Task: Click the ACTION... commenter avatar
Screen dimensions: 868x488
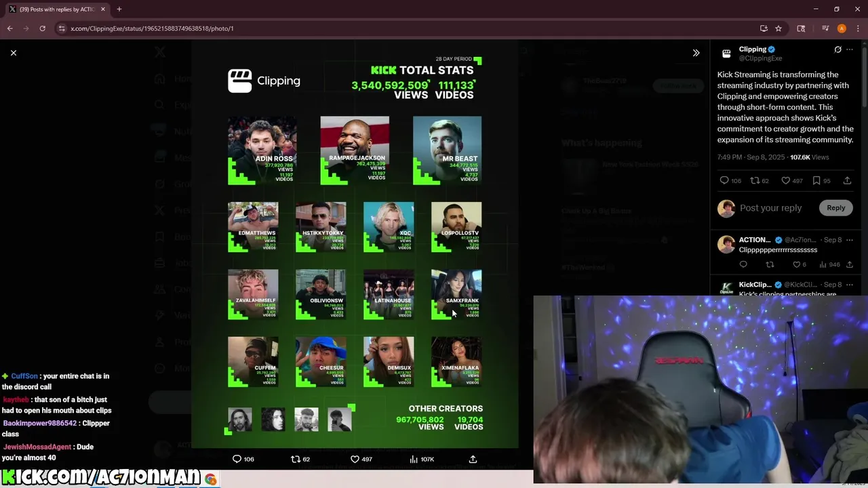Action: [x=726, y=244]
